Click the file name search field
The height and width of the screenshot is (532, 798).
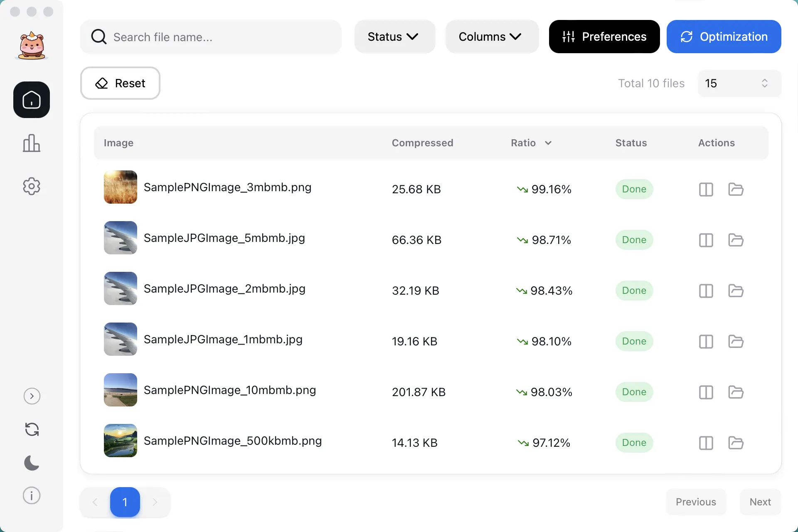[x=211, y=37]
